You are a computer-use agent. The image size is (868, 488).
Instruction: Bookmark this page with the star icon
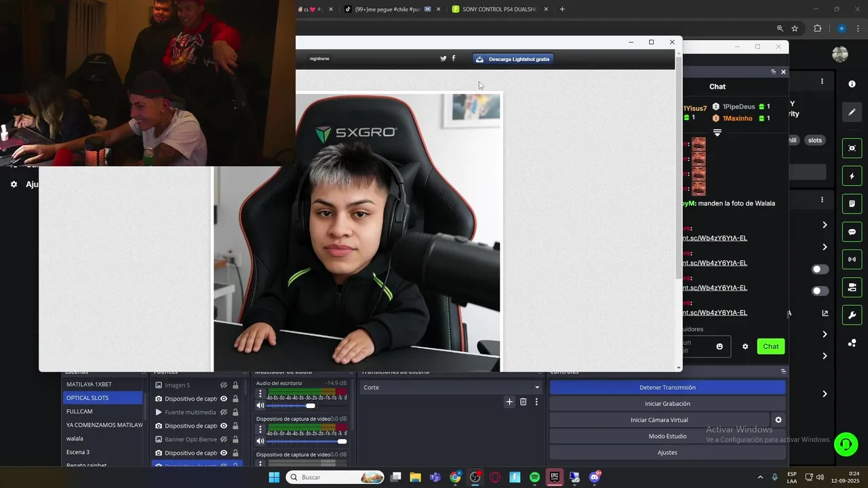point(795,28)
